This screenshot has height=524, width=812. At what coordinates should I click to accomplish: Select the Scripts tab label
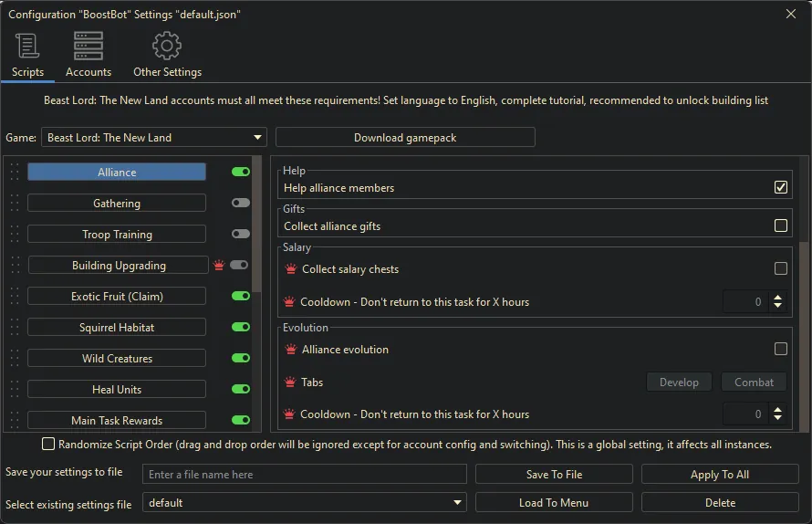click(x=27, y=72)
